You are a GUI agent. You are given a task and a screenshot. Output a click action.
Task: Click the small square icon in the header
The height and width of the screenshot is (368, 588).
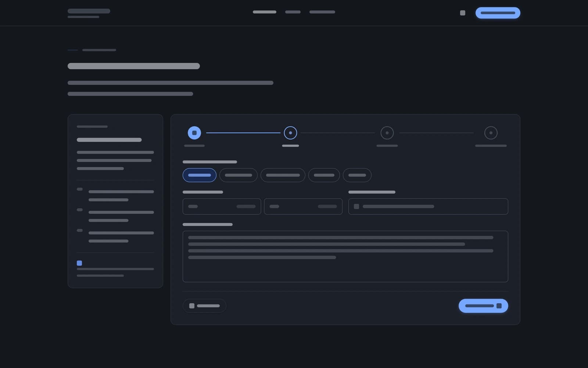(463, 13)
